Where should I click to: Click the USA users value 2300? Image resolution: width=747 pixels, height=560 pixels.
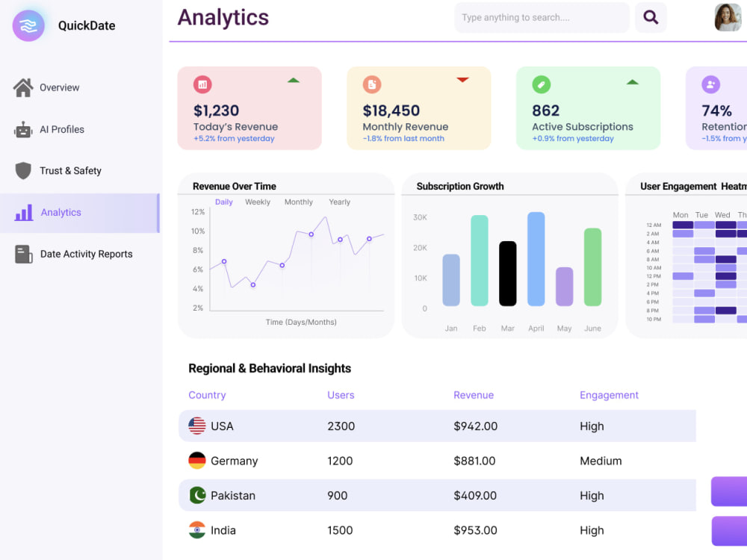[x=341, y=426]
